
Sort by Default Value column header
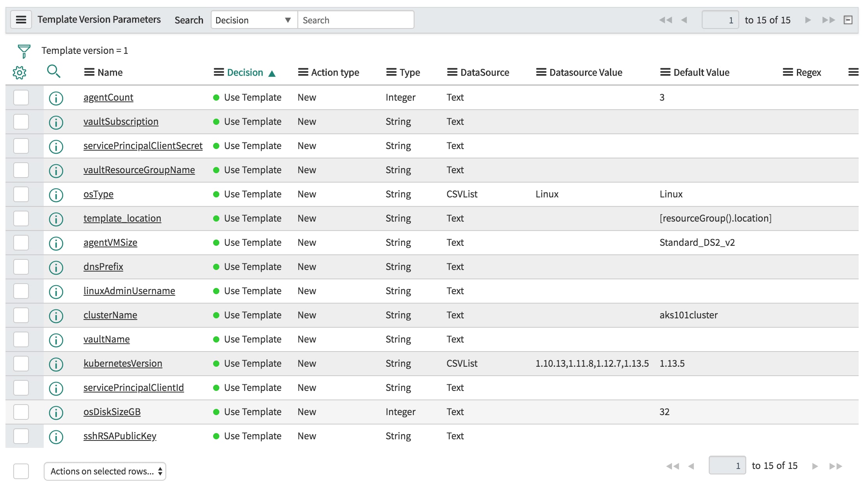tap(701, 73)
